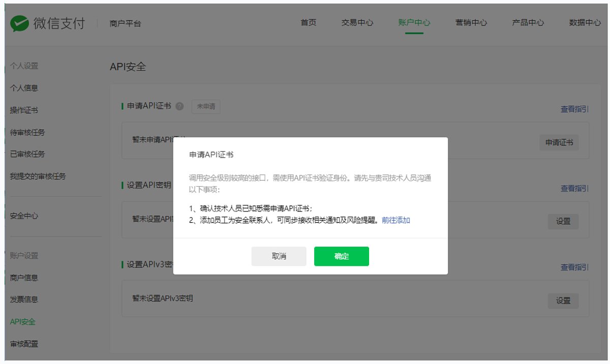
Task: Open 个人信息 in sidebar
Action: (x=24, y=88)
